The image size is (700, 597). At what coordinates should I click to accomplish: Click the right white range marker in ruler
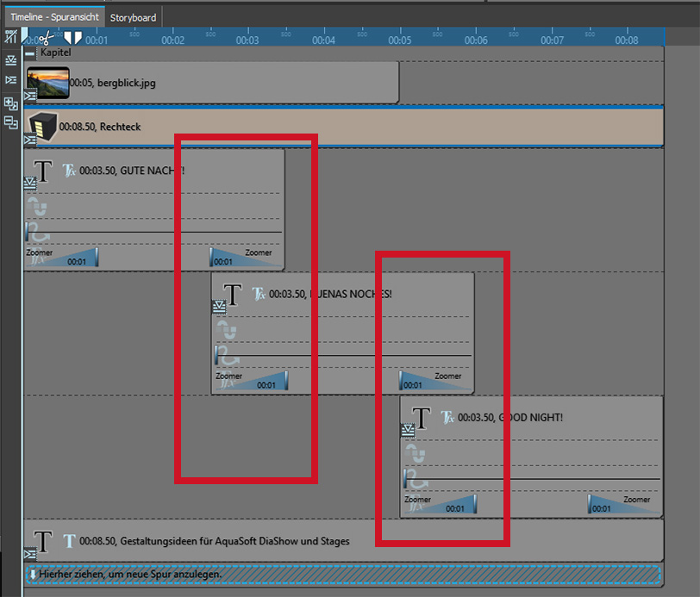[78, 37]
